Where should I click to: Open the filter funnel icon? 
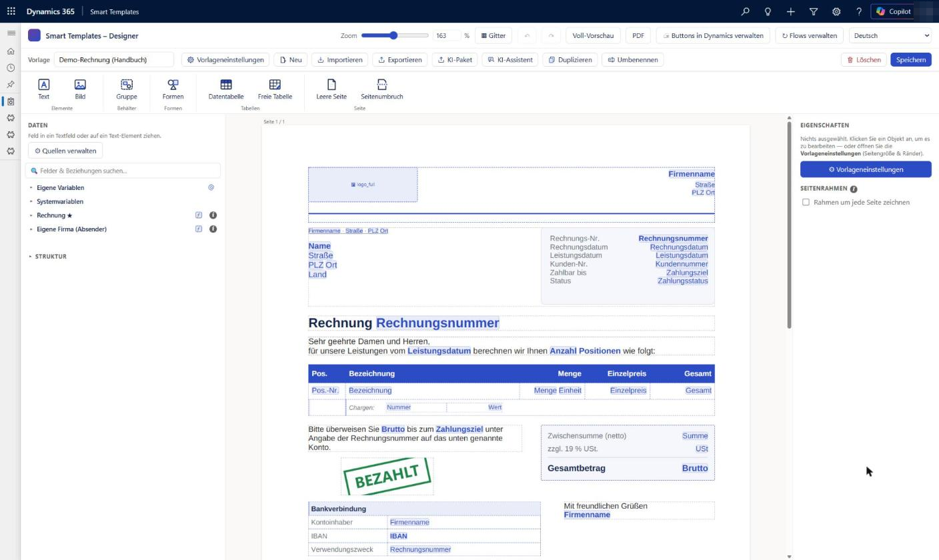tap(814, 11)
